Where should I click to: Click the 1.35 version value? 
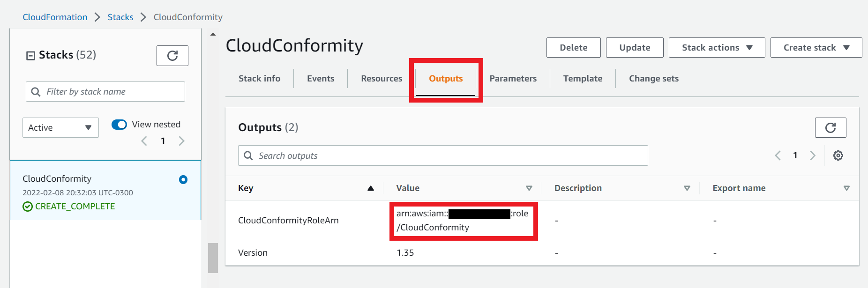coord(405,253)
